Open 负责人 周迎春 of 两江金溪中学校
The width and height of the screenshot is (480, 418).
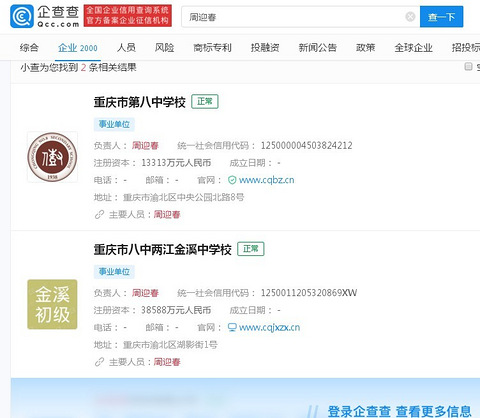pos(145,293)
